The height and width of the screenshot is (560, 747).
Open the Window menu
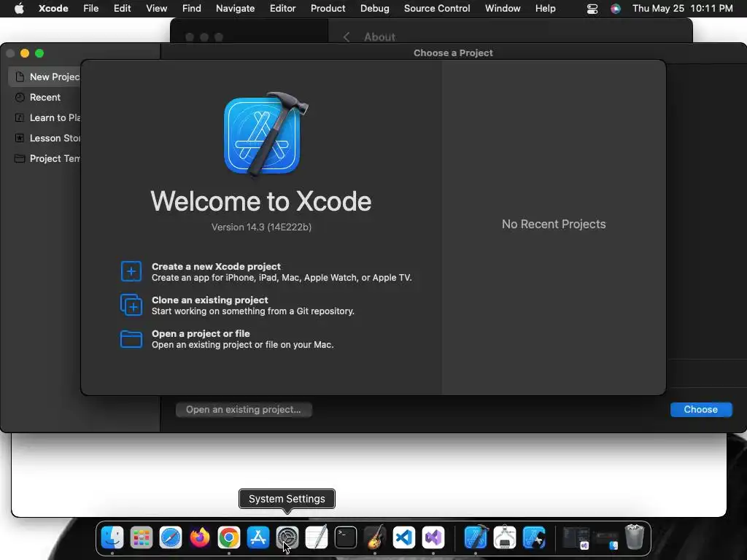(x=503, y=8)
